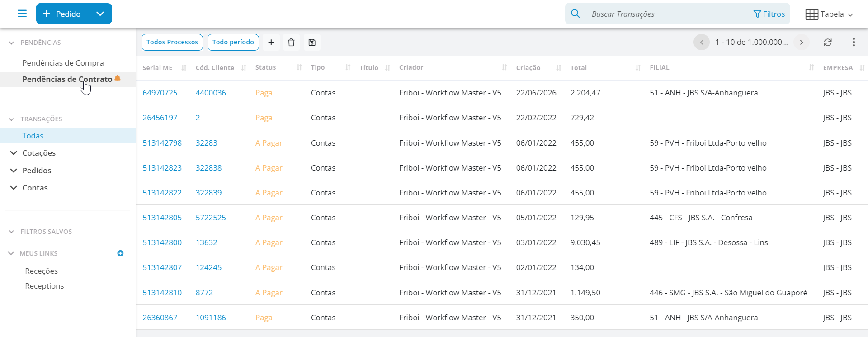The height and width of the screenshot is (337, 868).
Task: Expand the FILTROS SALVOS section
Action: pyautogui.click(x=11, y=232)
